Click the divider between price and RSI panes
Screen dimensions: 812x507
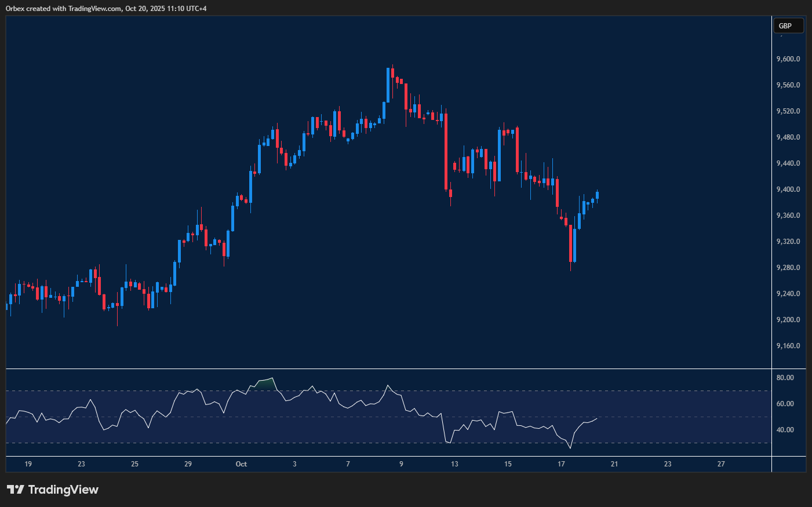(388, 369)
